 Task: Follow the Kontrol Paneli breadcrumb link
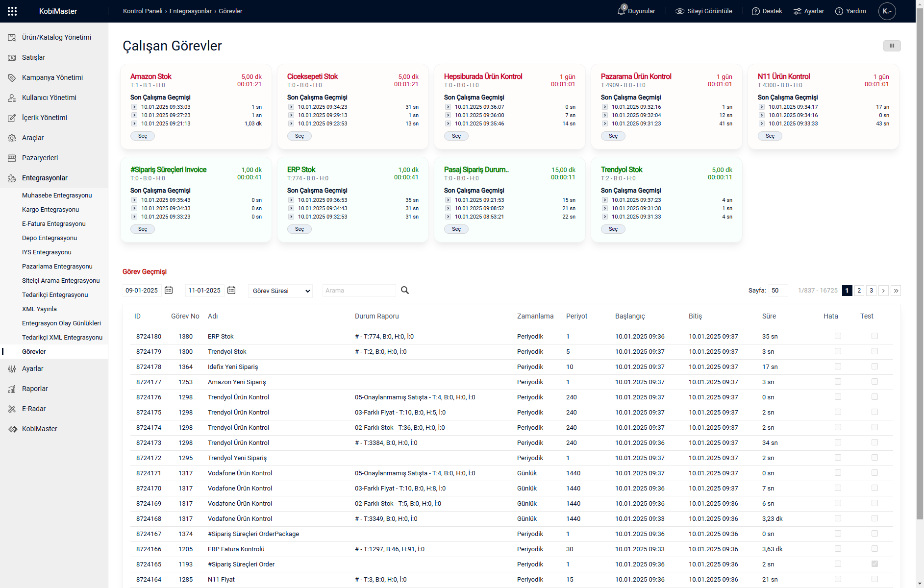tap(143, 11)
